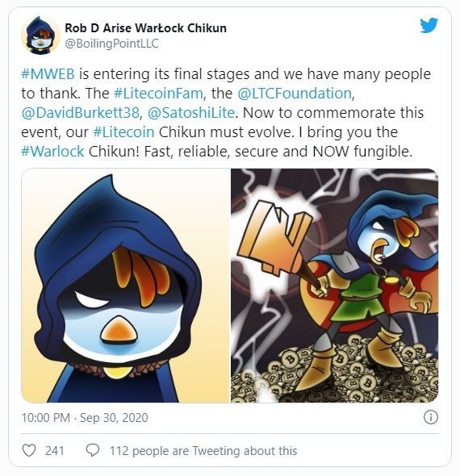Click the tweet body text

tap(226, 113)
